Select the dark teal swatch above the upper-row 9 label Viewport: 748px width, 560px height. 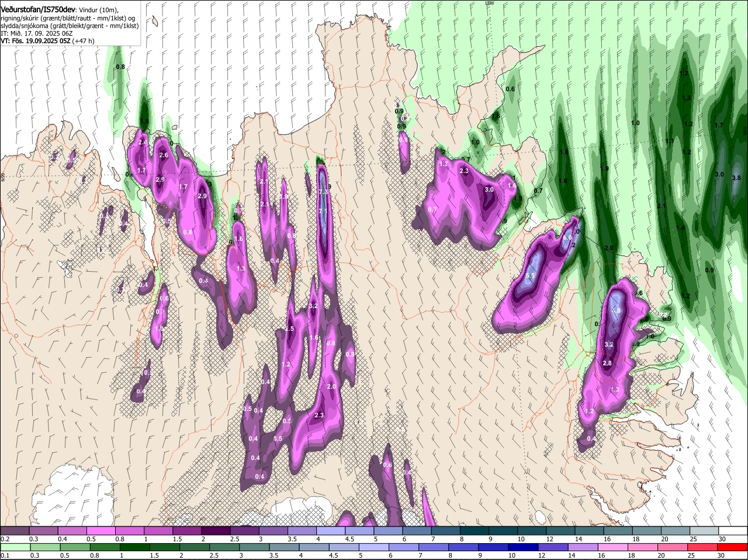click(x=504, y=530)
